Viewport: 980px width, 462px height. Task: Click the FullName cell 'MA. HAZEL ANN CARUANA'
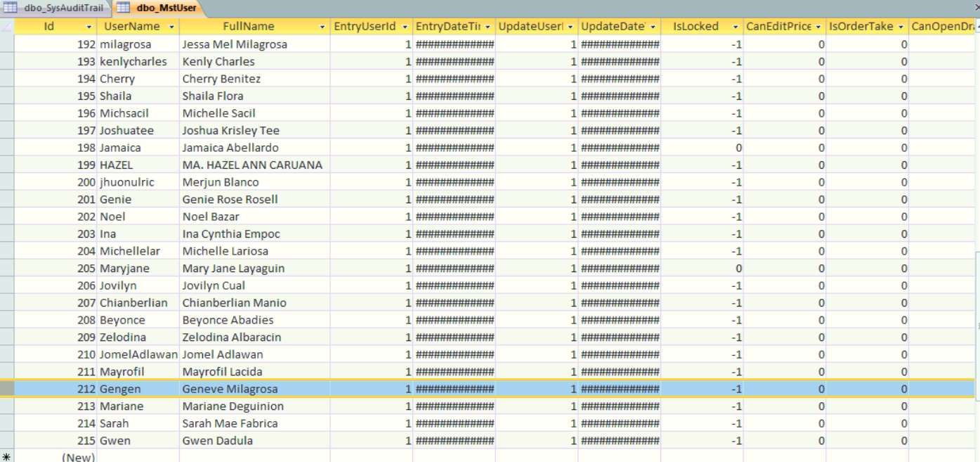[252, 165]
